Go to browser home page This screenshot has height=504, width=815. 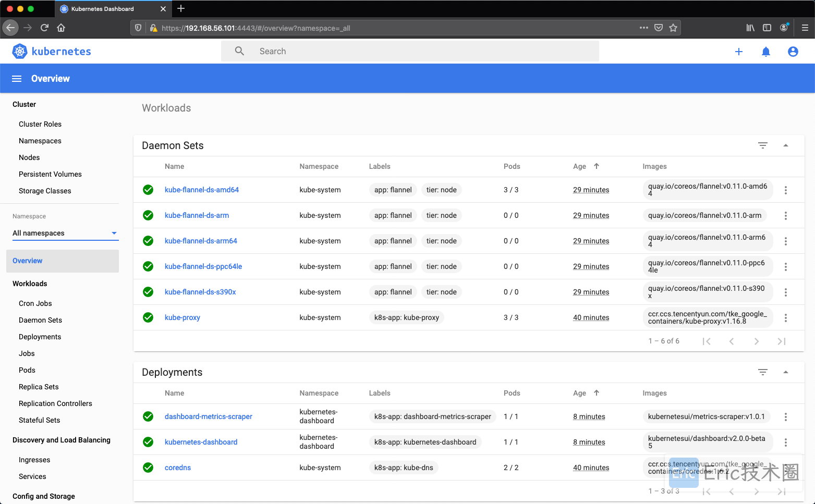61,28
